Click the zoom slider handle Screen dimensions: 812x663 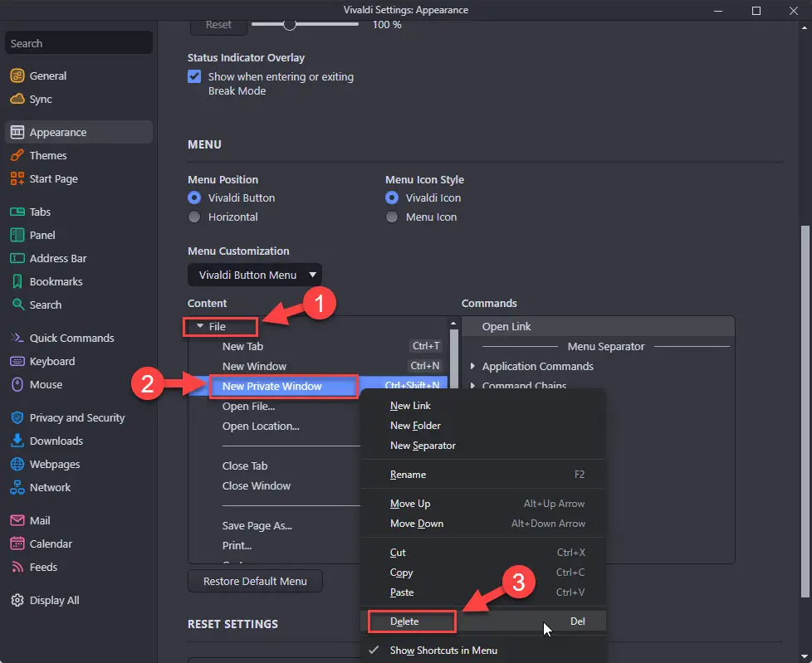click(x=290, y=24)
